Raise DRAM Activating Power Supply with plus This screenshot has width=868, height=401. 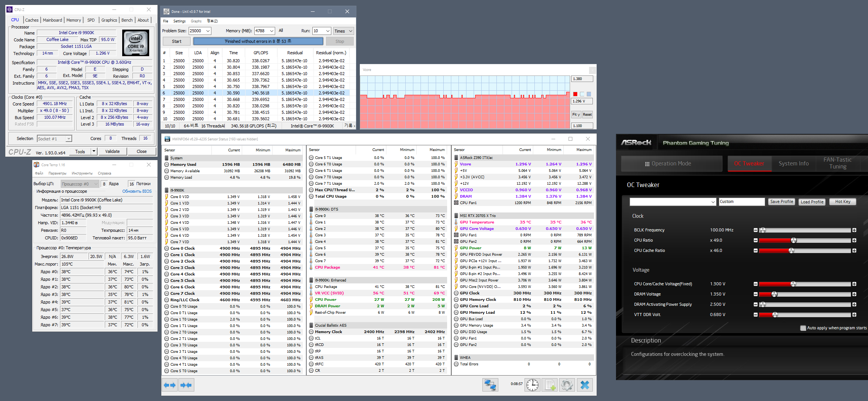(x=854, y=305)
